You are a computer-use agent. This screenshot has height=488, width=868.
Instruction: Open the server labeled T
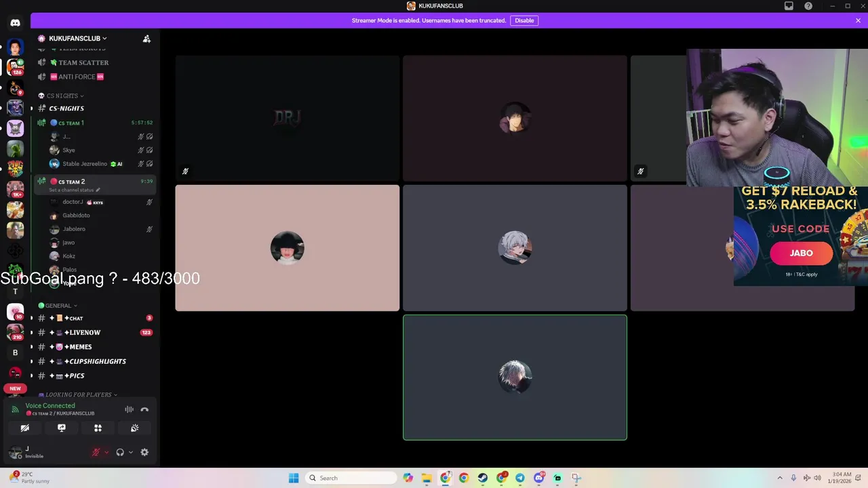[x=15, y=291]
